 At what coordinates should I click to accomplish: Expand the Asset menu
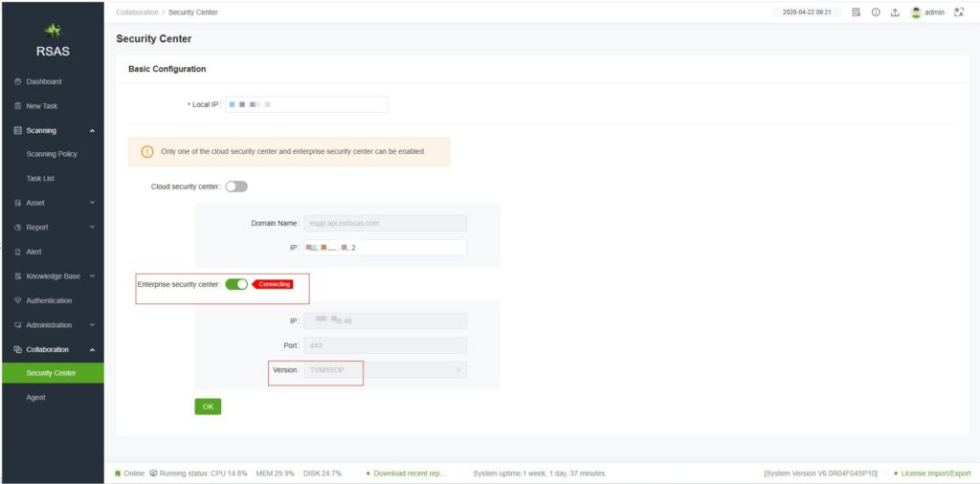52,203
